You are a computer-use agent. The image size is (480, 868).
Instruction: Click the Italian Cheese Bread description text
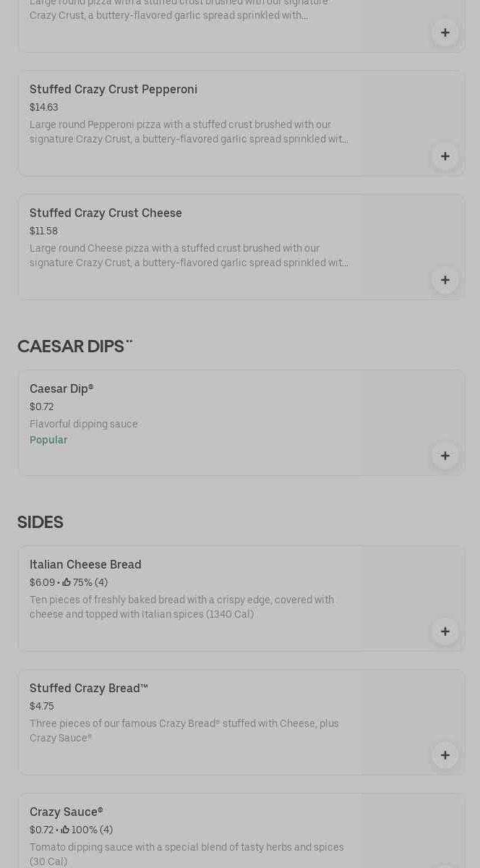pos(181,608)
